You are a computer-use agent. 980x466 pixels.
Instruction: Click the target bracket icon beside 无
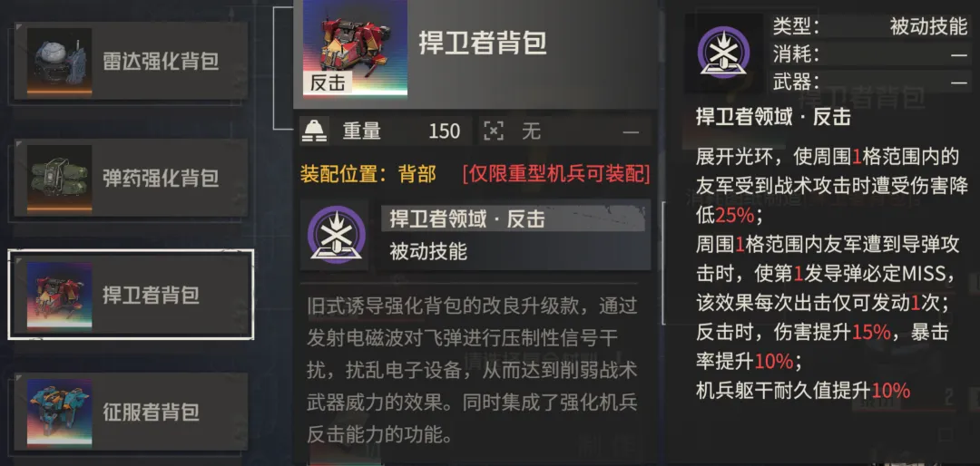pos(493,131)
